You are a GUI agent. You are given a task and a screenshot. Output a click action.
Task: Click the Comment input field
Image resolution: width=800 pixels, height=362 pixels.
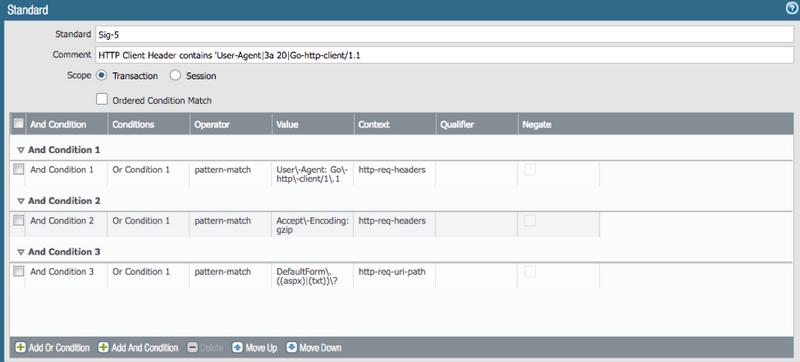pyautogui.click(x=444, y=55)
